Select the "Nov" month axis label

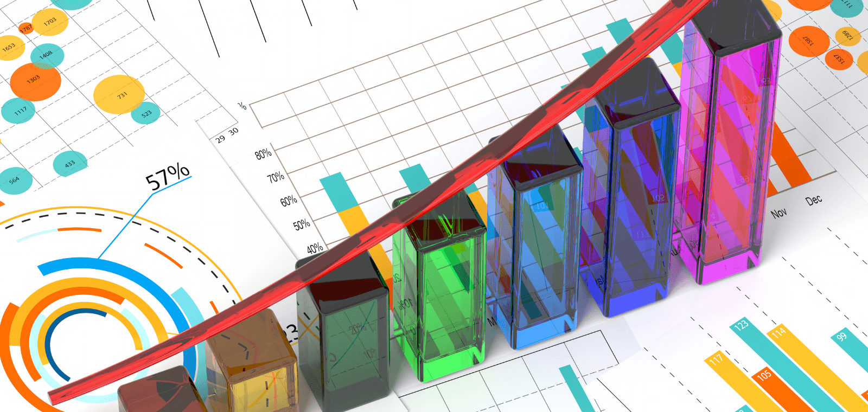779,213
